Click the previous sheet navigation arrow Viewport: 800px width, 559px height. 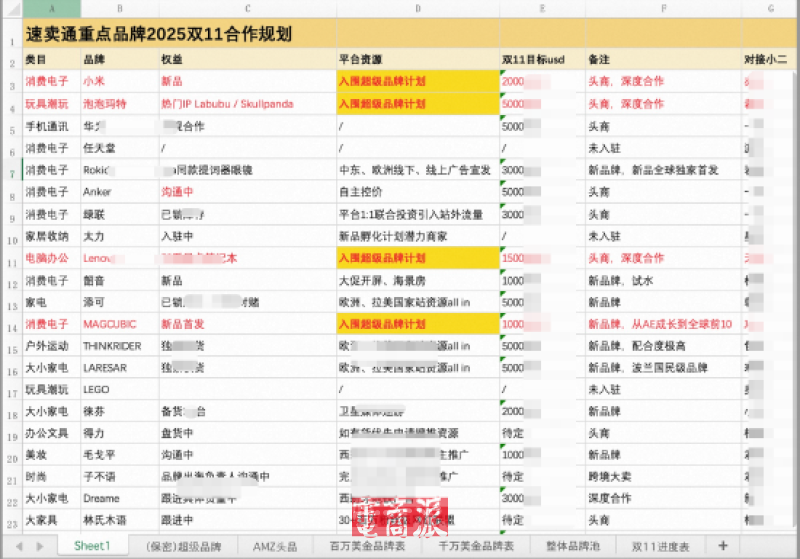click(x=22, y=546)
